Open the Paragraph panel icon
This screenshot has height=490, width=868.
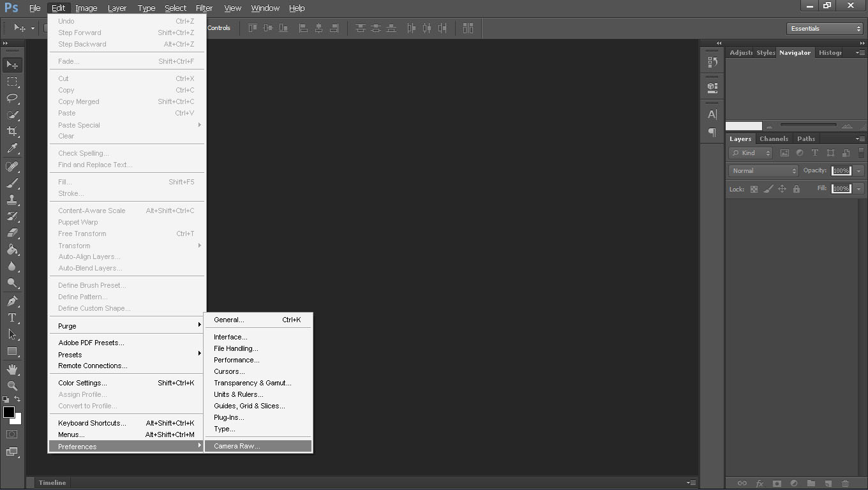712,132
